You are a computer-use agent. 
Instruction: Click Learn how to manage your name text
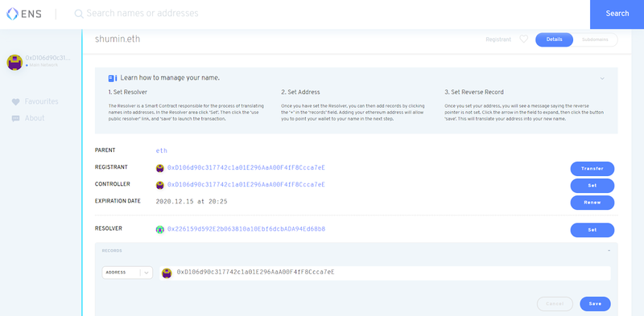point(170,78)
